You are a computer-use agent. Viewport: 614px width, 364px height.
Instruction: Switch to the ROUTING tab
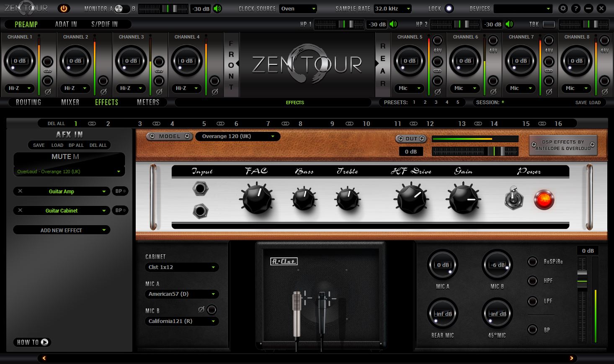coord(28,102)
